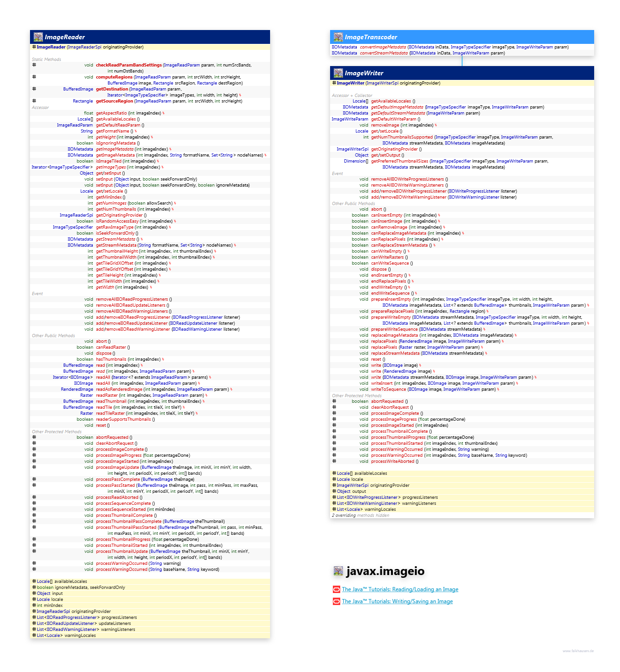Image resolution: width=620 pixels, height=672 pixels.
Task: Click the getAspectRatio method
Action: (x=111, y=113)
